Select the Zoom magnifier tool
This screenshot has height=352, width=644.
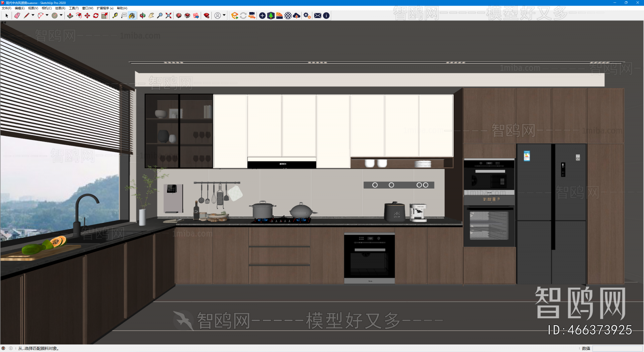pyautogui.click(x=160, y=16)
